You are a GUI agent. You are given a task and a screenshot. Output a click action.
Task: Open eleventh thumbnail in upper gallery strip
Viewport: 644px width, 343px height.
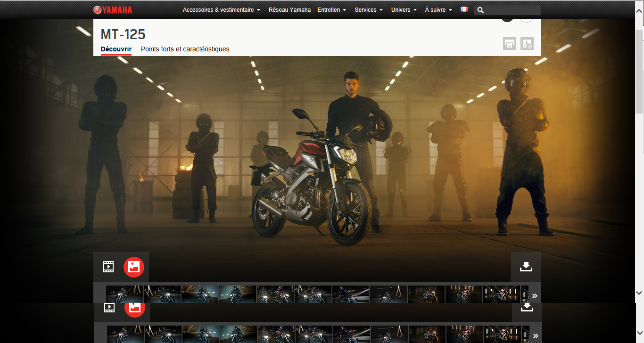[502, 294]
